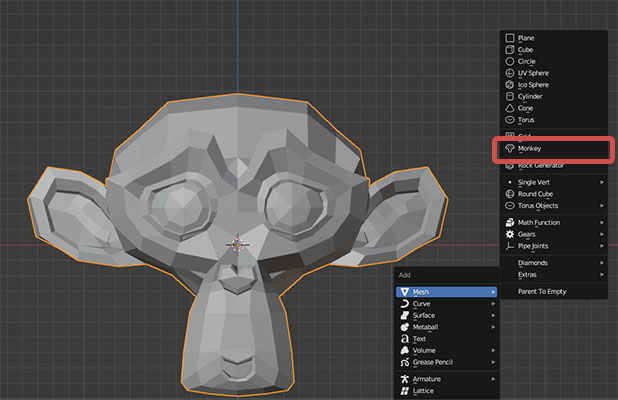Click the Metaball icon
This screenshot has height=400, width=618.
pyautogui.click(x=404, y=327)
